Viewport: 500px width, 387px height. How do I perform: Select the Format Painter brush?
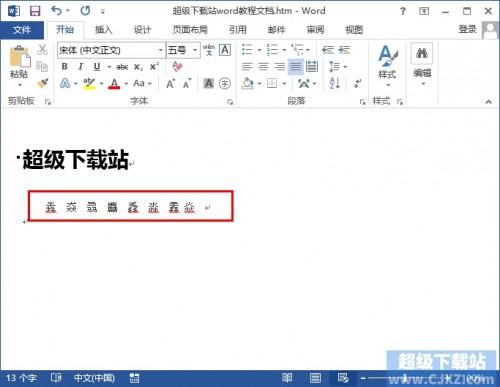[x=42, y=83]
